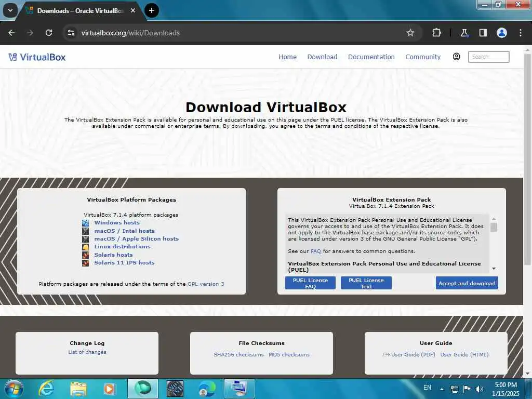Click the macOS / Apple Silicon hosts link
This screenshot has height=399, width=532.
pos(136,239)
